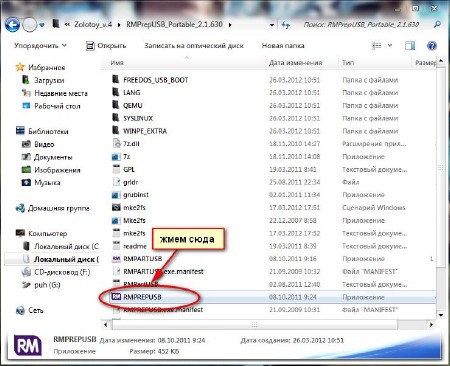The width and height of the screenshot is (450, 366).
Task: Select the 7z.dll file icon
Action: (x=116, y=143)
